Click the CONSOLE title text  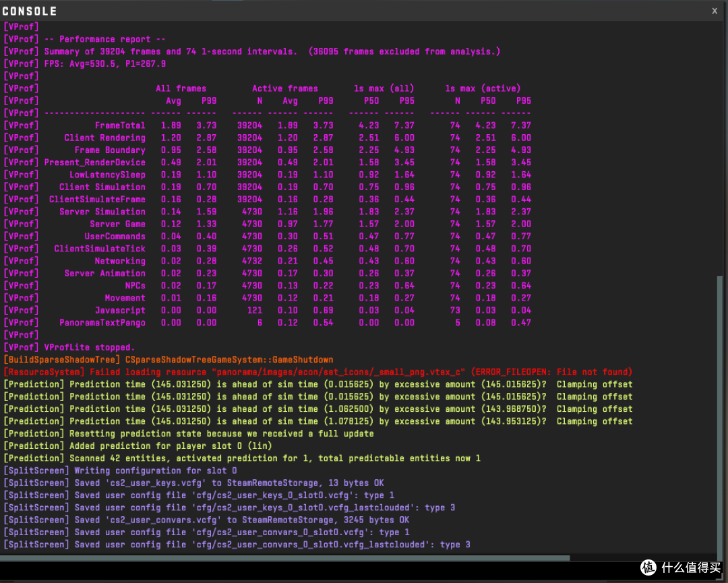(x=29, y=11)
